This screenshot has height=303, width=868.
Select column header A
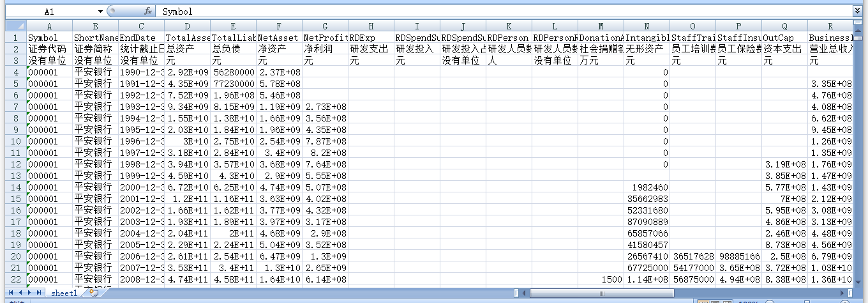pyautogui.click(x=49, y=26)
